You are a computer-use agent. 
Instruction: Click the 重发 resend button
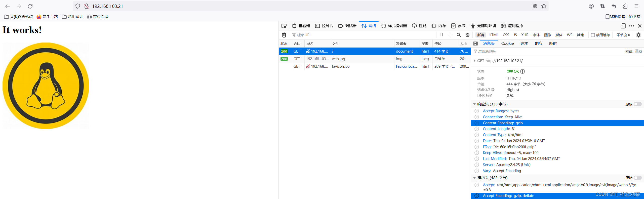(638, 51)
